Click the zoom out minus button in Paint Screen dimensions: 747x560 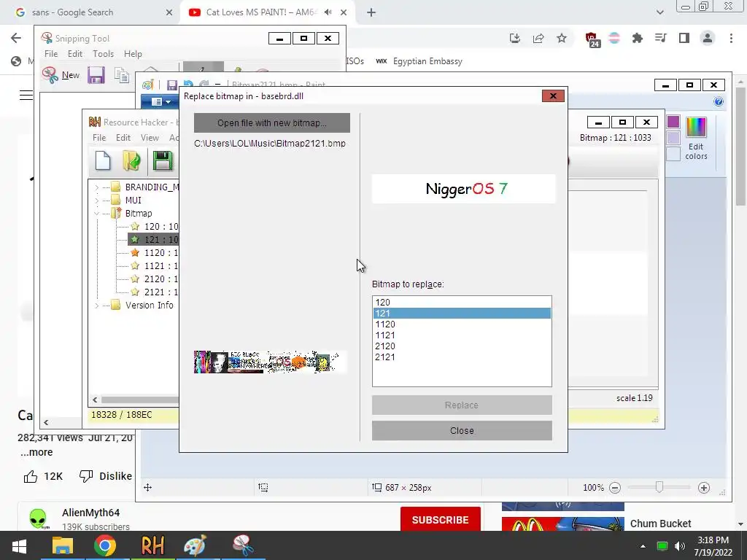tap(615, 488)
